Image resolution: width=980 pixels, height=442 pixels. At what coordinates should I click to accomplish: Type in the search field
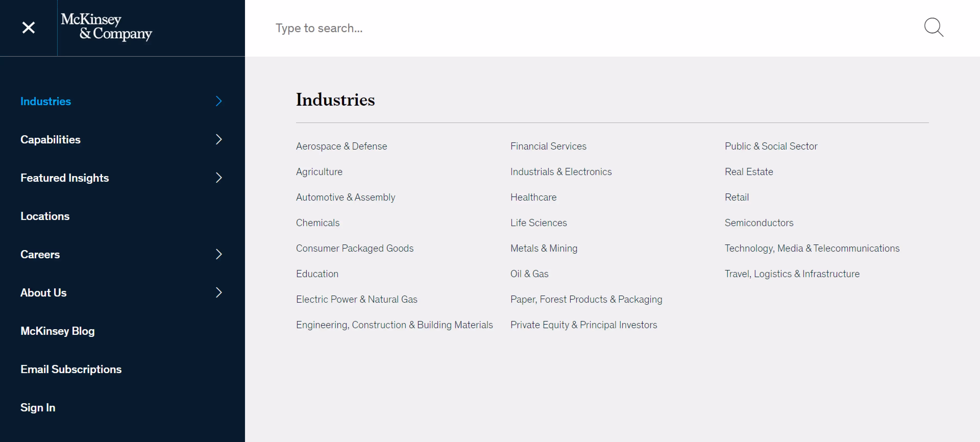pos(571,28)
